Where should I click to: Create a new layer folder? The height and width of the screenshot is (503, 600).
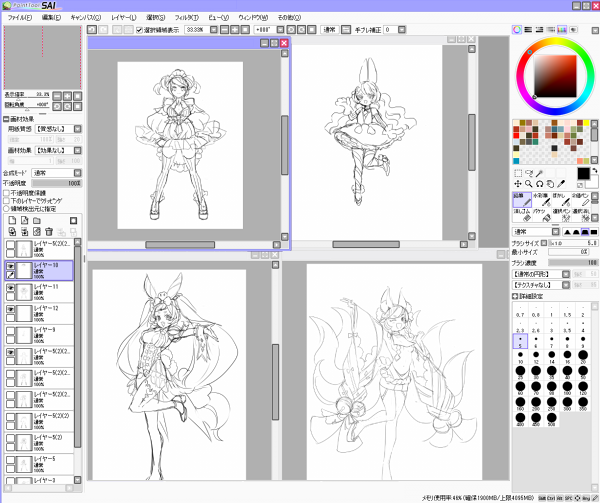point(37,220)
